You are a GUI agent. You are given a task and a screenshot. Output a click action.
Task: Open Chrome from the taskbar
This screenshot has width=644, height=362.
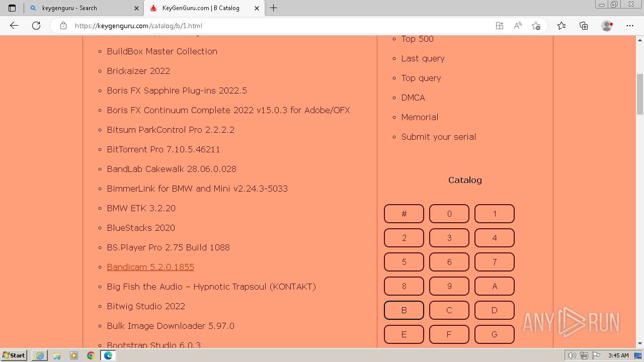pyautogui.click(x=91, y=355)
